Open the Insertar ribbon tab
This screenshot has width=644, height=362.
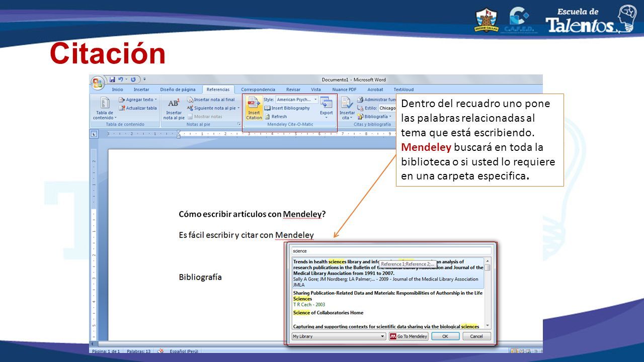click(141, 89)
